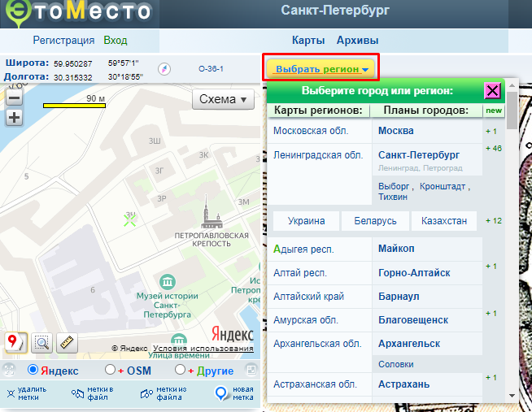
Task: Click the new column header
Action: [494, 111]
